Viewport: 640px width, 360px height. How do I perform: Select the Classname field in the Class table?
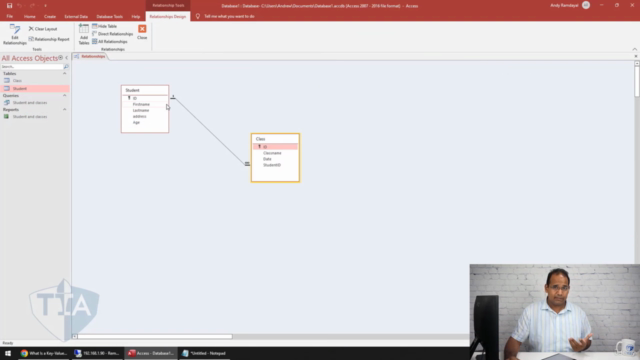pyautogui.click(x=276, y=153)
